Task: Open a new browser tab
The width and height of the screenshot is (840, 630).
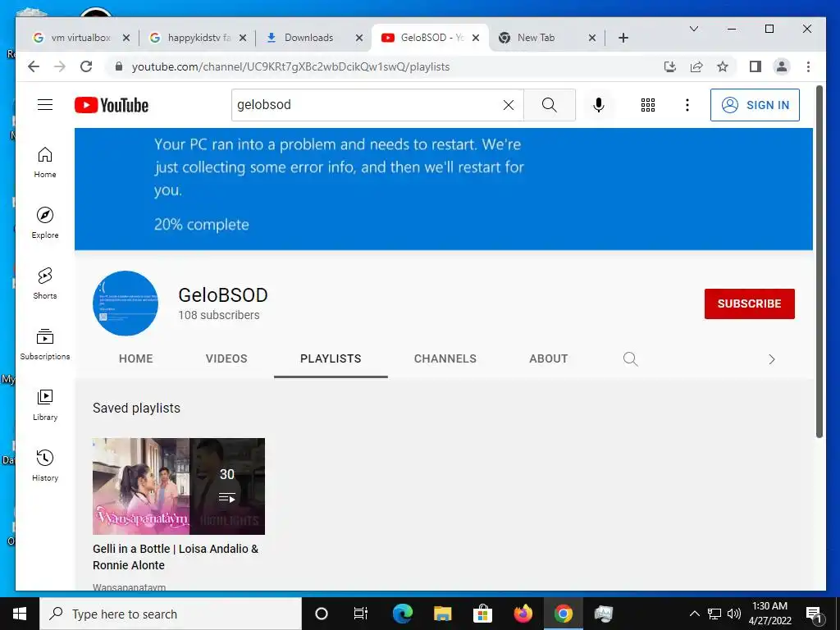Action: [x=623, y=38]
